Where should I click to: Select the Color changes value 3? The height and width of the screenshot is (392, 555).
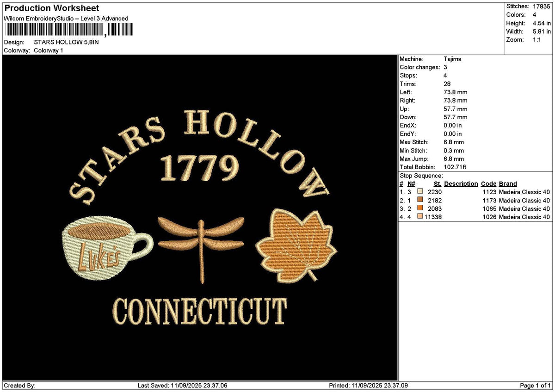coord(445,67)
